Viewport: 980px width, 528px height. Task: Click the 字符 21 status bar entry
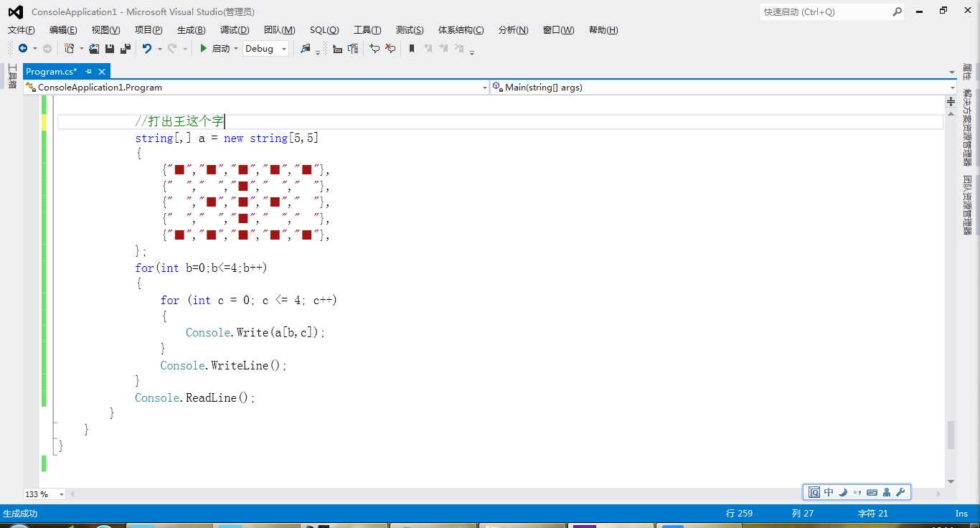(873, 513)
